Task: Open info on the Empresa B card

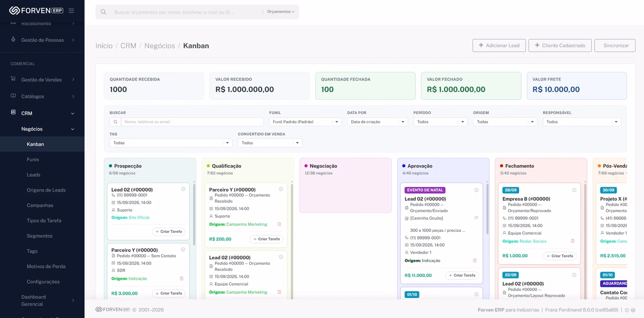Action: 574,190
